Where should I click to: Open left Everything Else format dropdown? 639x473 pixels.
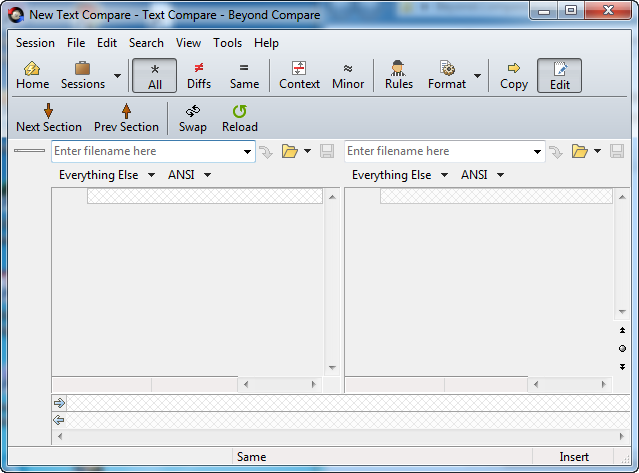(x=107, y=175)
